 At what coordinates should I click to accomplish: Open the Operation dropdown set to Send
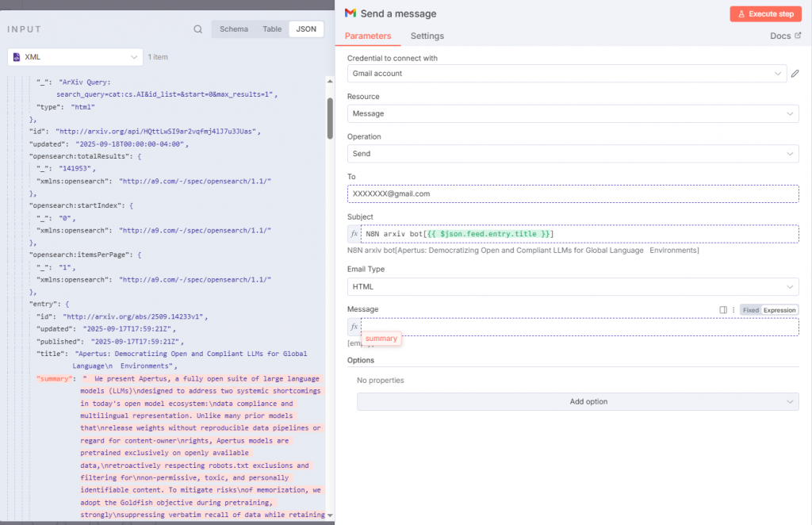tap(573, 154)
